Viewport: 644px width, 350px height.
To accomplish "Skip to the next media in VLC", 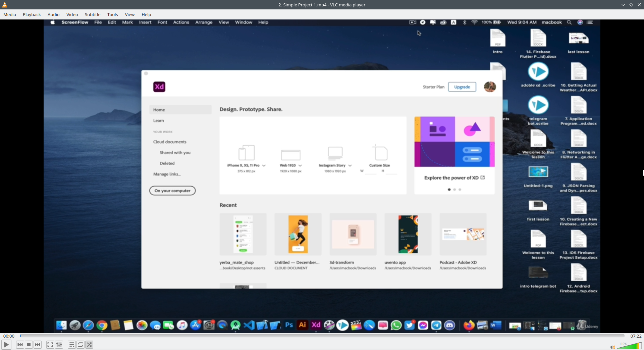I will 38,345.
